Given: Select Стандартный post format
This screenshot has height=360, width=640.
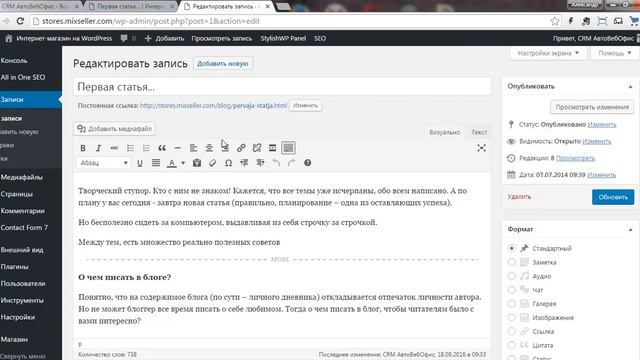Looking at the screenshot, I should pyautogui.click(x=511, y=248).
